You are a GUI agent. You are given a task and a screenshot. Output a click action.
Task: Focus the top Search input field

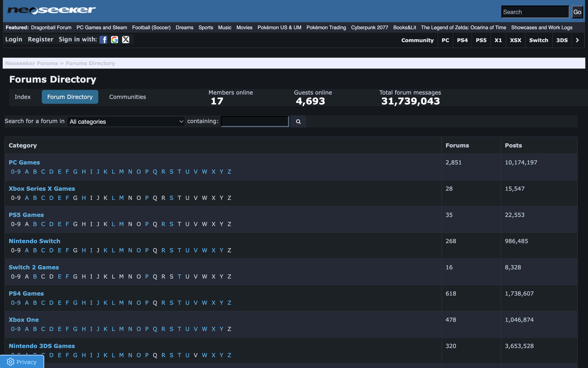(x=535, y=12)
